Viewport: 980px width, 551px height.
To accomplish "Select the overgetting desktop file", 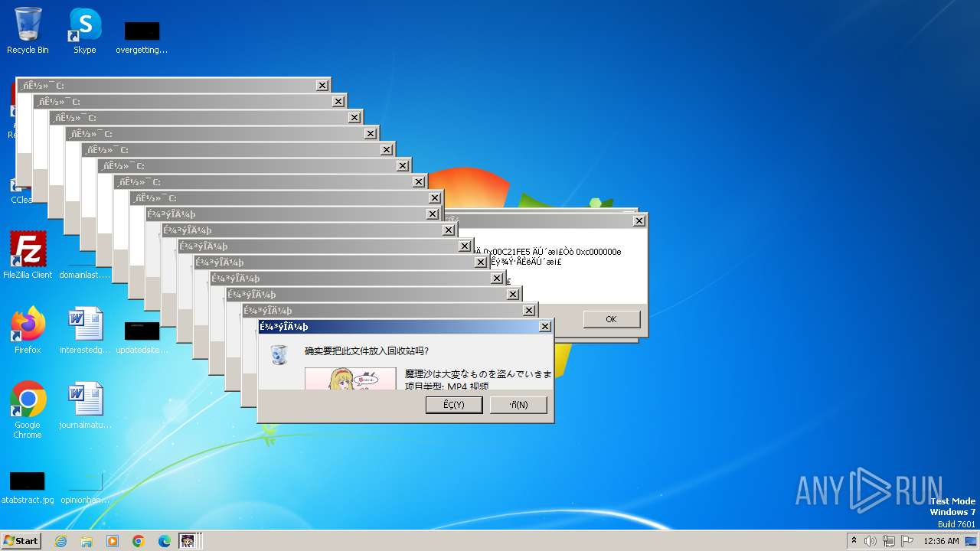I will coord(142,37).
